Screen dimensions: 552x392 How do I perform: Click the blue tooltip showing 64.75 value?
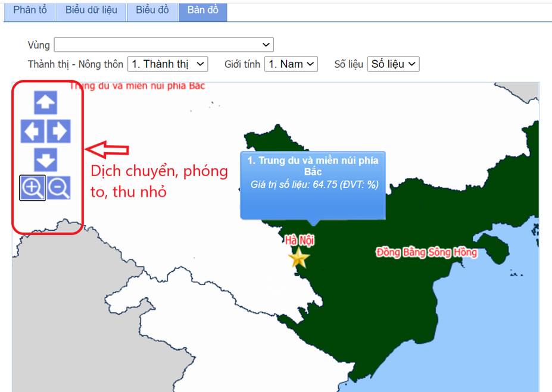coord(313,178)
